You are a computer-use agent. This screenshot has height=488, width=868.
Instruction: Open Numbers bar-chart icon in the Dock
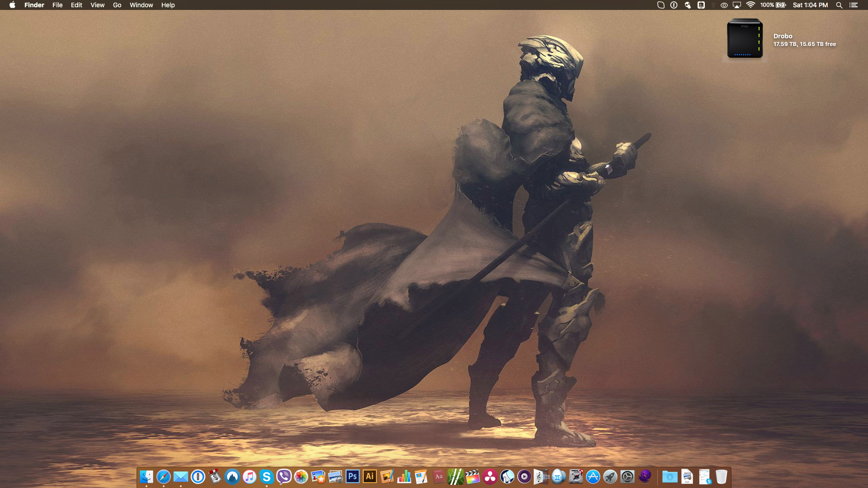point(404,476)
